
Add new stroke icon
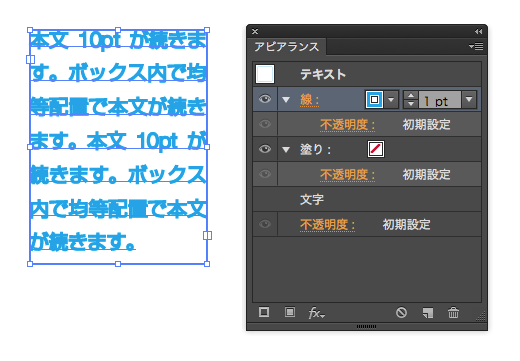pos(264,312)
